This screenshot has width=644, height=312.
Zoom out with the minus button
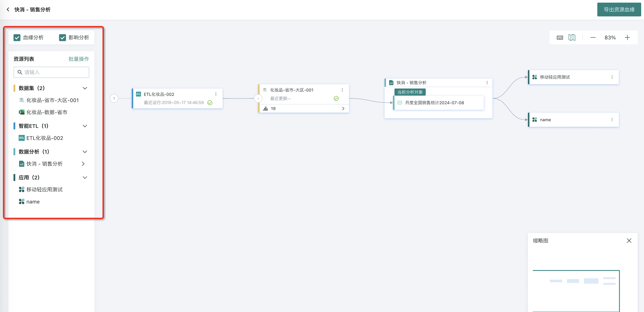[x=593, y=38]
